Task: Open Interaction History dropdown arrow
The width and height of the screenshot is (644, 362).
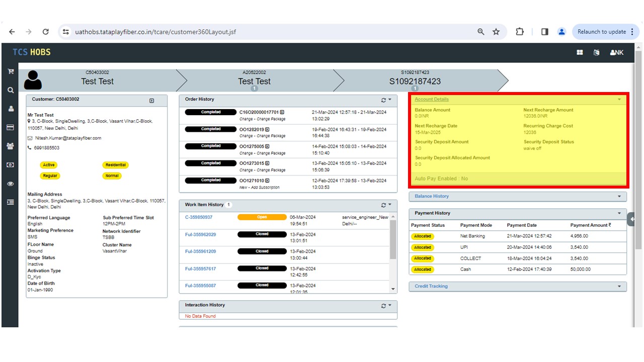Action: pos(390,306)
